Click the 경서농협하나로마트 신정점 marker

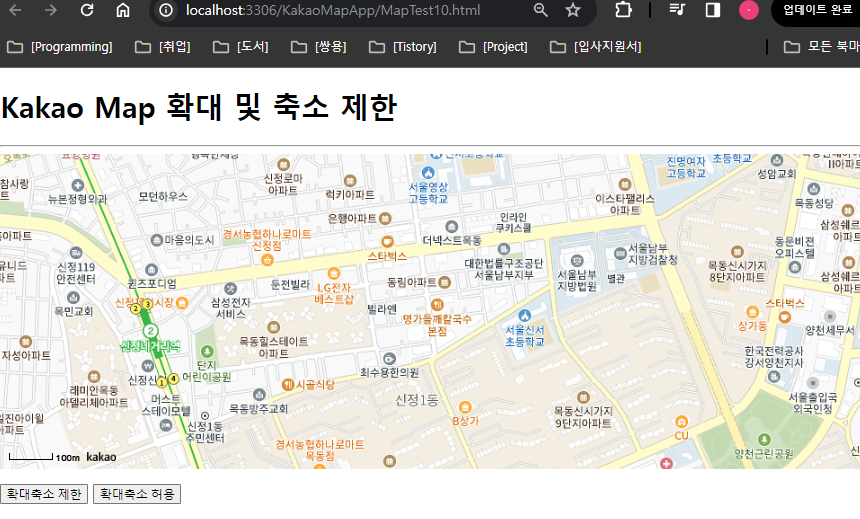267,260
